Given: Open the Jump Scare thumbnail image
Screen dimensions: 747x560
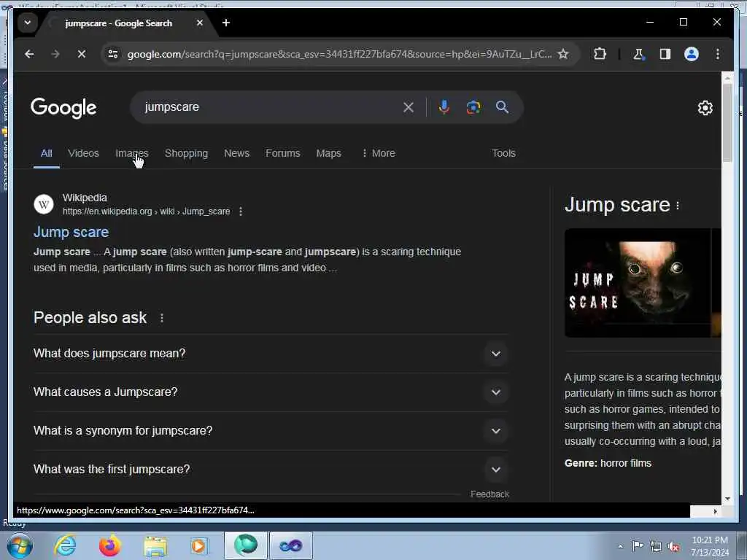Looking at the screenshot, I should 638,283.
